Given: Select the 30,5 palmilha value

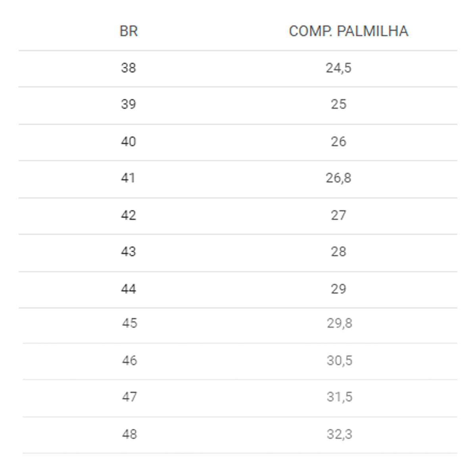Looking at the screenshot, I should (x=340, y=361).
